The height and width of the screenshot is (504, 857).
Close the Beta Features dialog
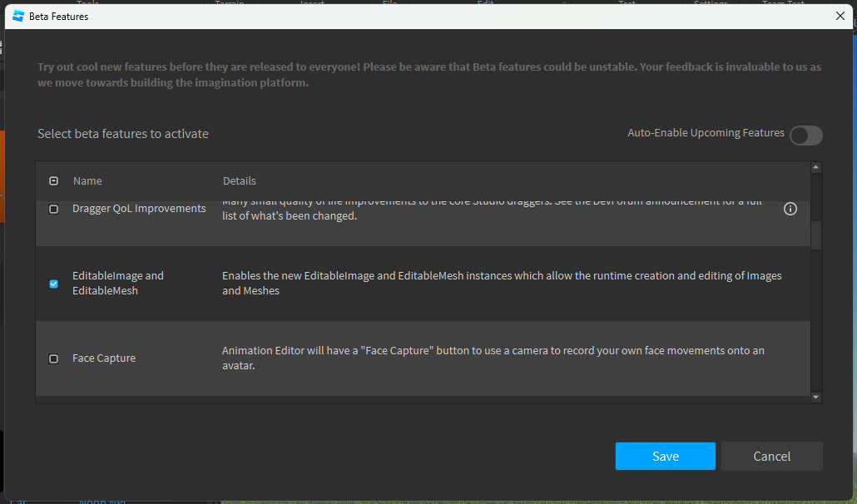(x=840, y=16)
